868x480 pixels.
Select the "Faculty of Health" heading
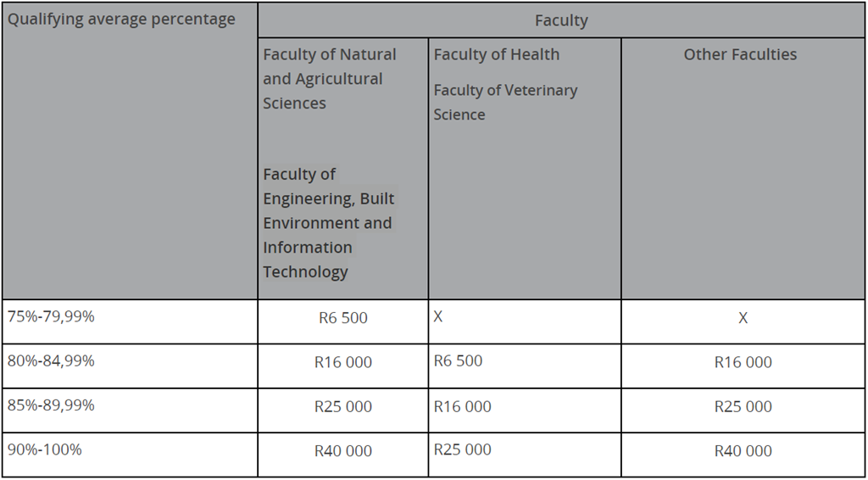coord(497,54)
